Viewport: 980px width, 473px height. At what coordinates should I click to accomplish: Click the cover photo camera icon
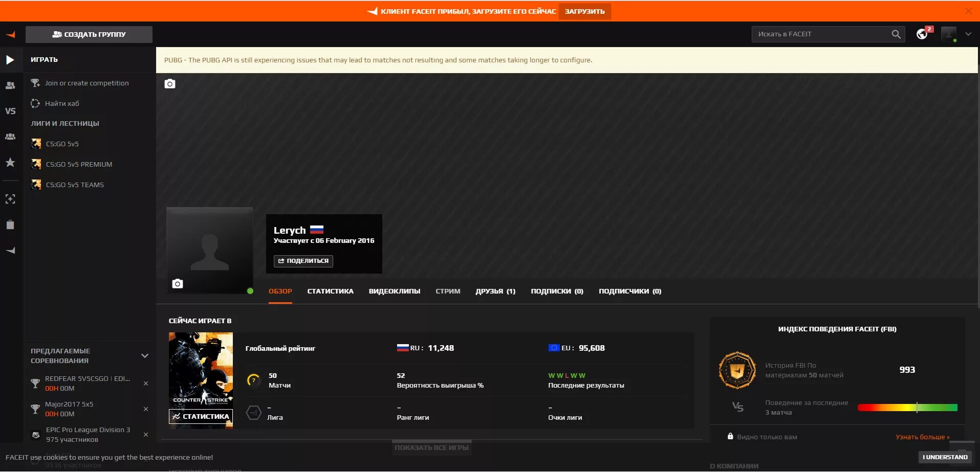170,83
